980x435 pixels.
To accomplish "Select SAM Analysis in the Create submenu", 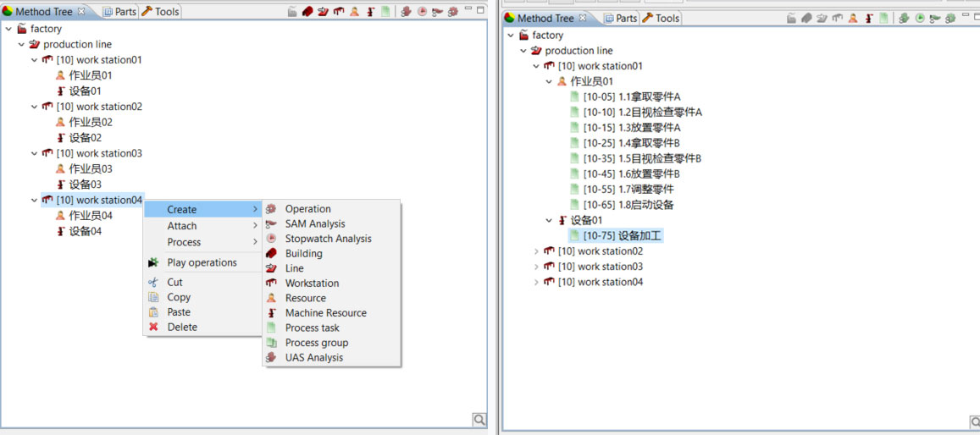I will click(x=314, y=223).
